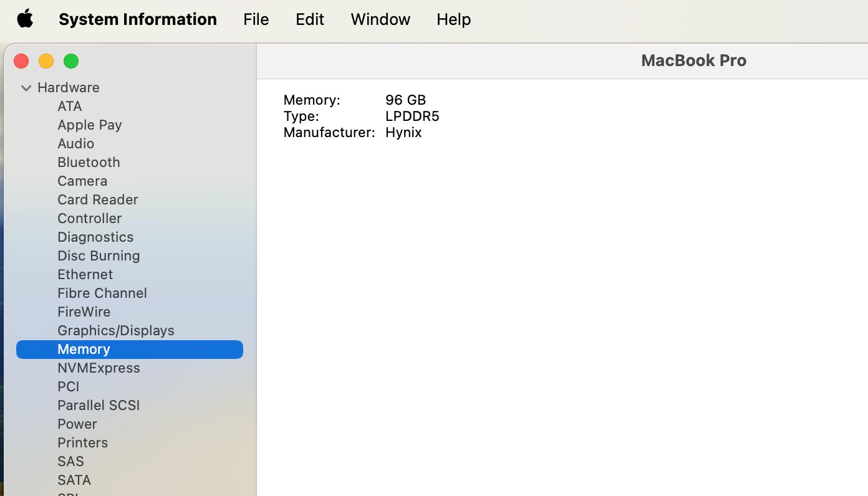
Task: Select Card Reader in the sidebar
Action: click(x=98, y=199)
